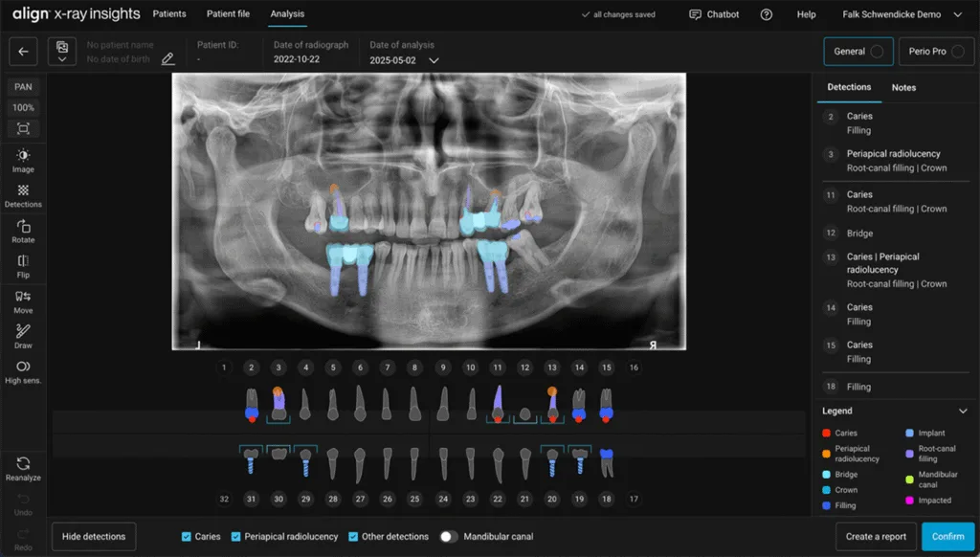Collapse the Legend section

(x=964, y=411)
